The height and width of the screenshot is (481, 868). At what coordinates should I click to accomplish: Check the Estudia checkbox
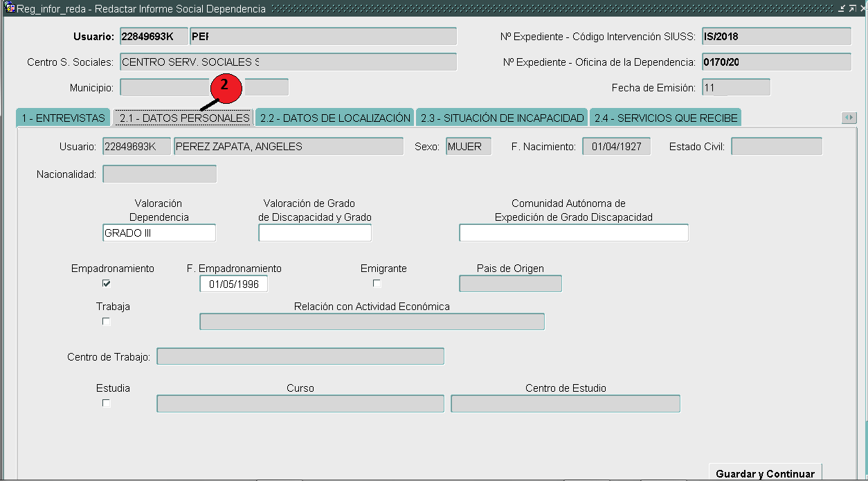[107, 403]
